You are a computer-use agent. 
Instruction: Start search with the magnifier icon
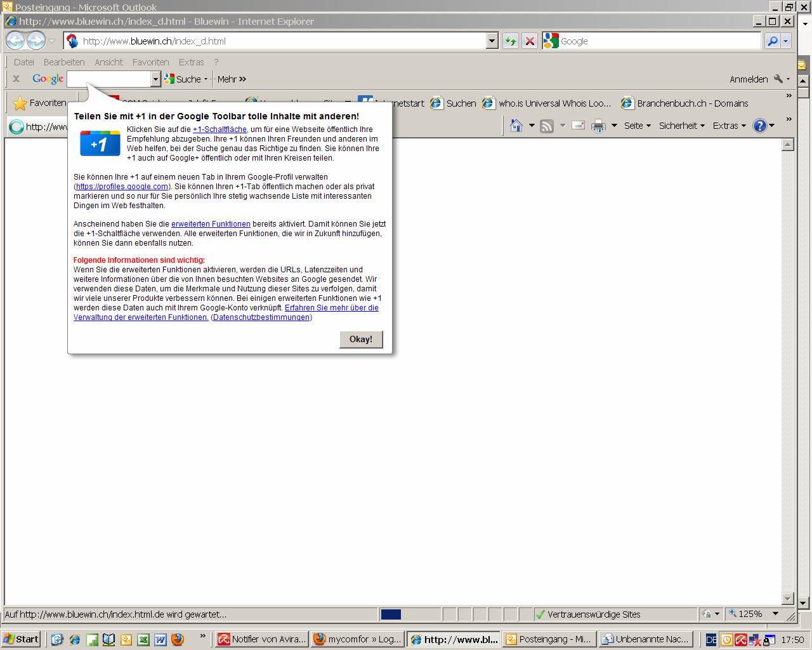(772, 41)
